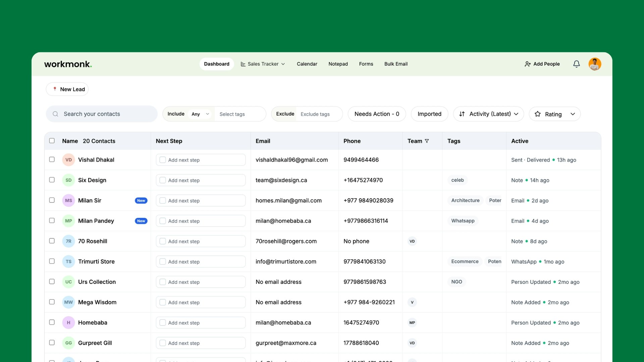This screenshot has width=644, height=362.
Task: Select the Six Design row checkbox
Action: 52,180
